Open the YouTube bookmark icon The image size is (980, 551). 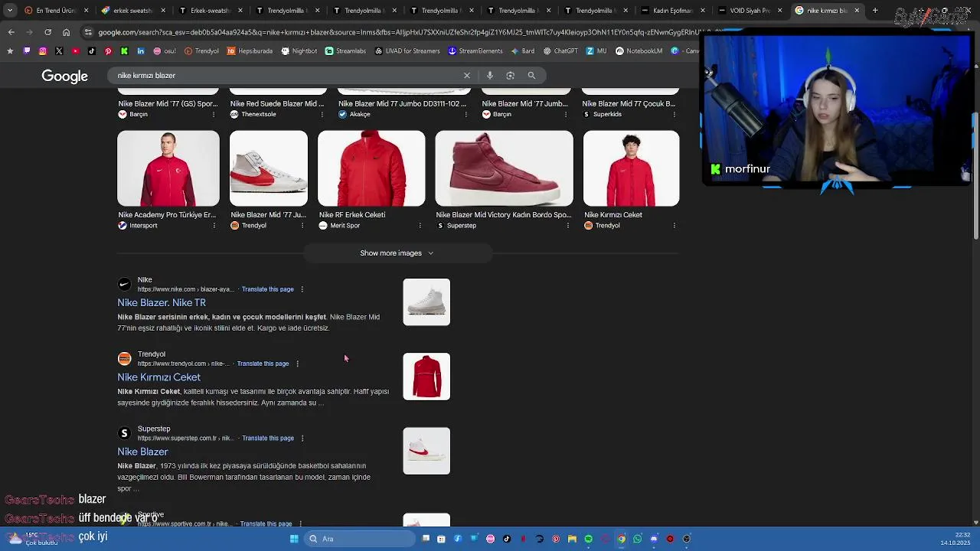(x=75, y=51)
